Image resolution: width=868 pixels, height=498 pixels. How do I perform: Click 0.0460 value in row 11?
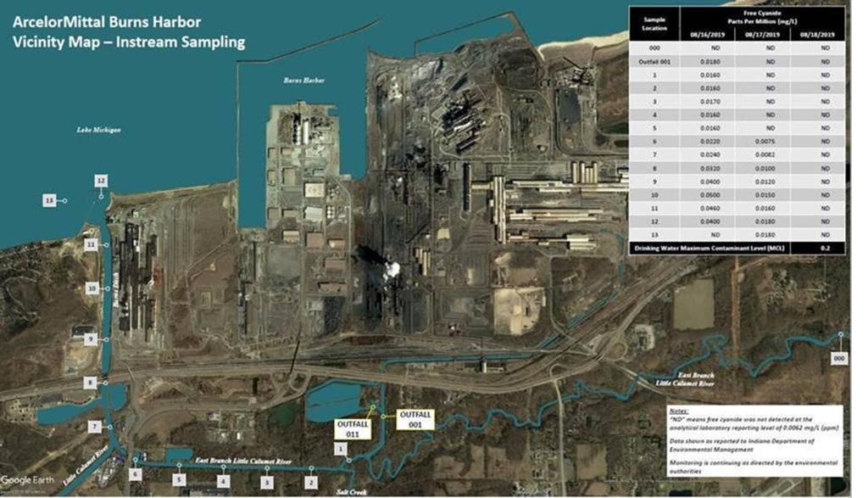(x=709, y=209)
